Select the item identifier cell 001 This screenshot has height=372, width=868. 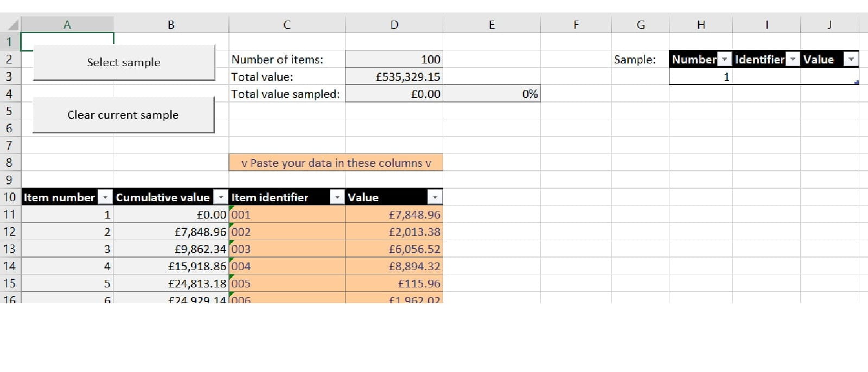[x=286, y=215]
